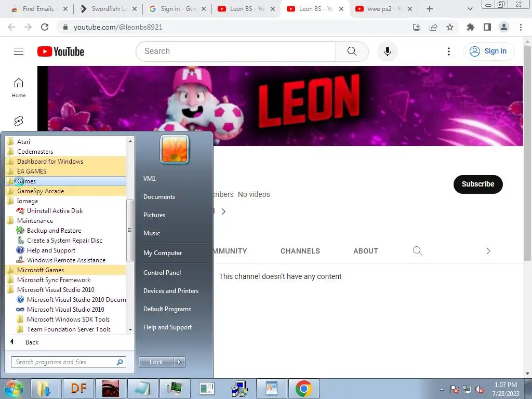Switch to Find Emails browser tab
The width and height of the screenshot is (532, 399).
click(38, 9)
